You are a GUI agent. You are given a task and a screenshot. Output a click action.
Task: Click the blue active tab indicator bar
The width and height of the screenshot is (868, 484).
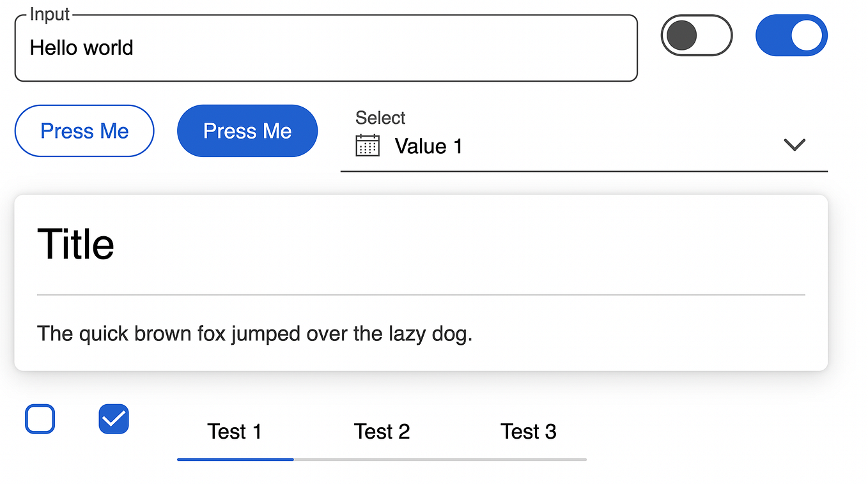pos(235,459)
